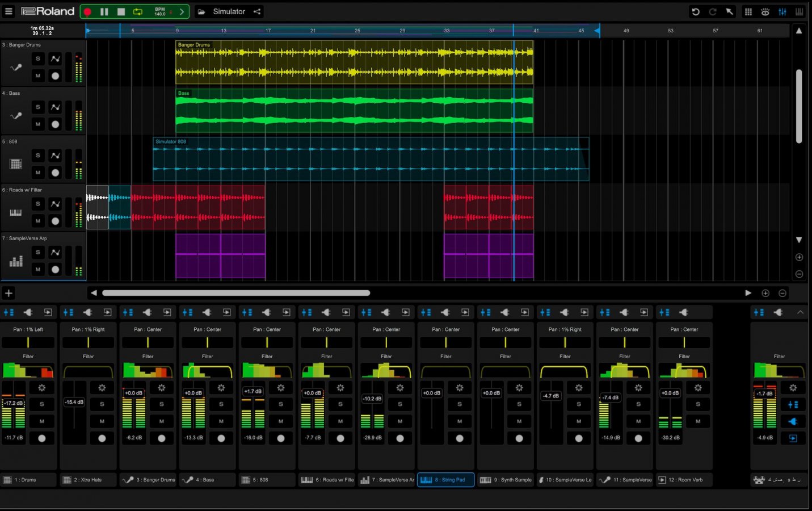Screen dimensions: 812x511
Task: Adjust the Pan slider on the 1% Left channel
Action: coord(28,342)
